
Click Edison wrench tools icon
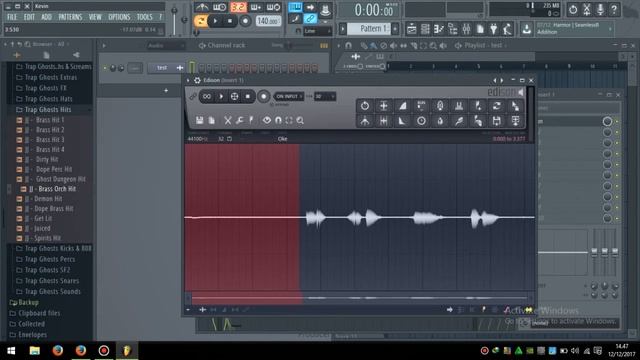(x=240, y=120)
